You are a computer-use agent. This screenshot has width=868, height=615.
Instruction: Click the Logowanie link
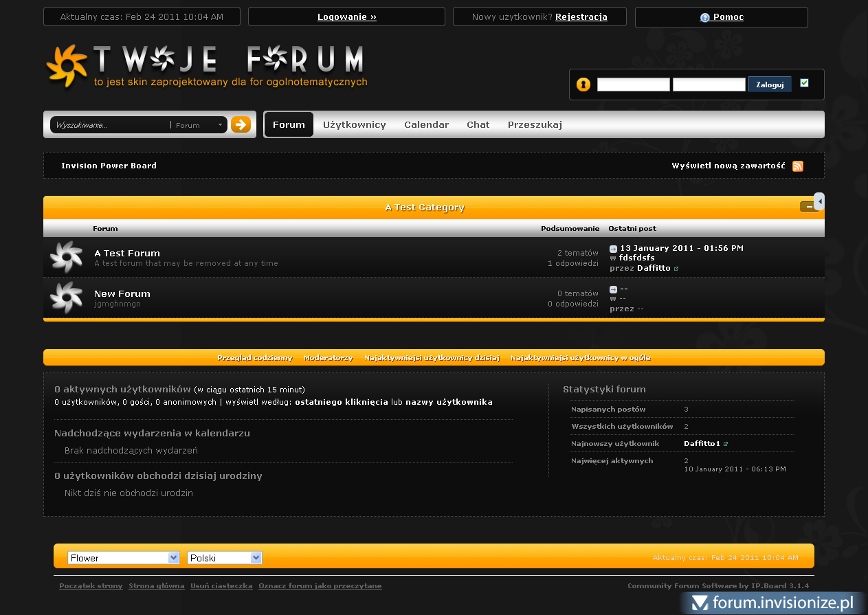point(347,17)
